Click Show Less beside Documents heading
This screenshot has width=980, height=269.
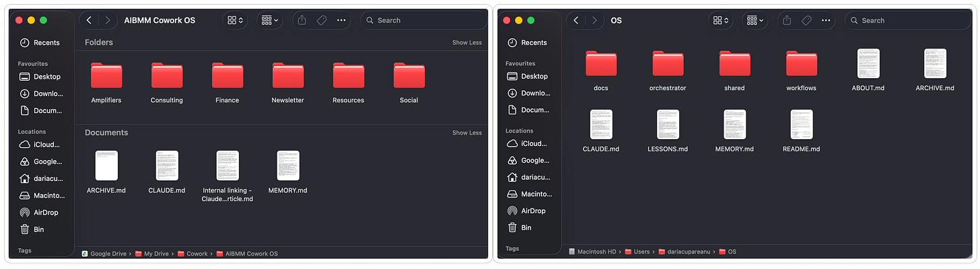tap(467, 132)
